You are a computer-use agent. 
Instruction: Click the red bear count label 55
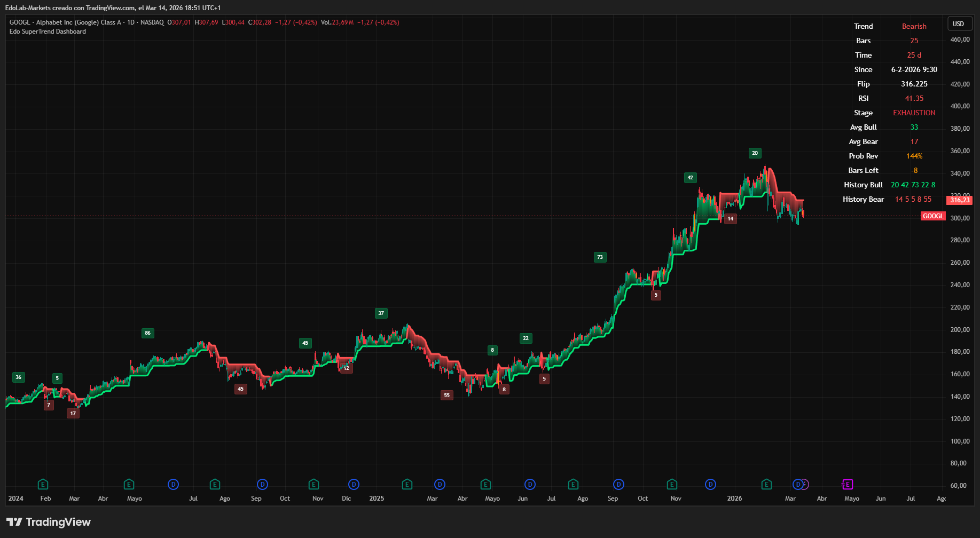[447, 395]
